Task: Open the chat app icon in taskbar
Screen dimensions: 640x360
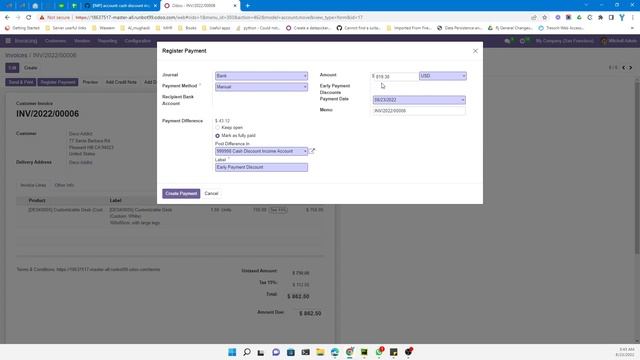Action: tap(276, 352)
